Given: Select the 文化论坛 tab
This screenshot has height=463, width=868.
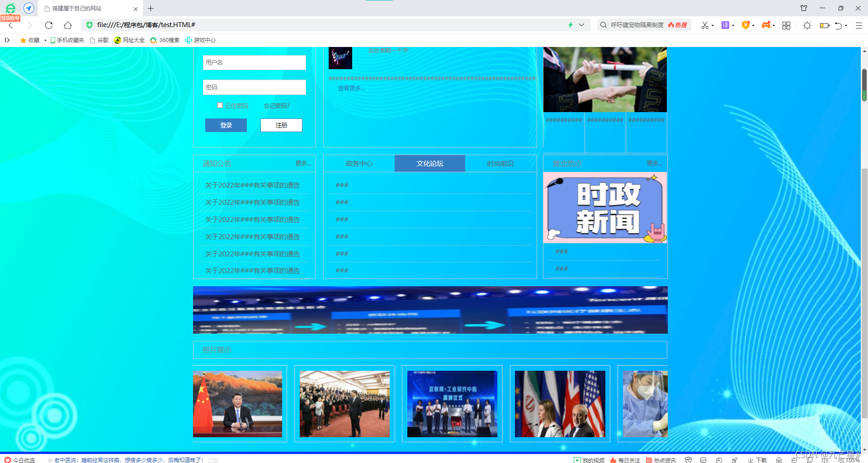Looking at the screenshot, I should click(x=430, y=163).
